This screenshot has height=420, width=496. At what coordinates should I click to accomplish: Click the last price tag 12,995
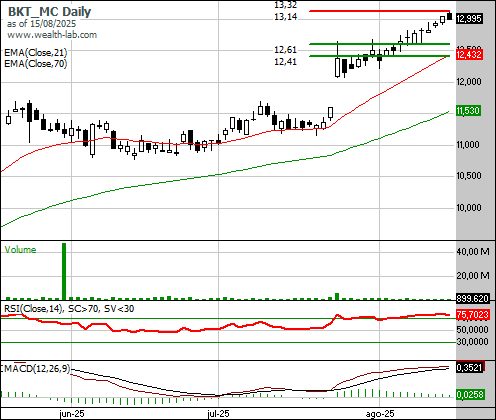click(x=469, y=19)
